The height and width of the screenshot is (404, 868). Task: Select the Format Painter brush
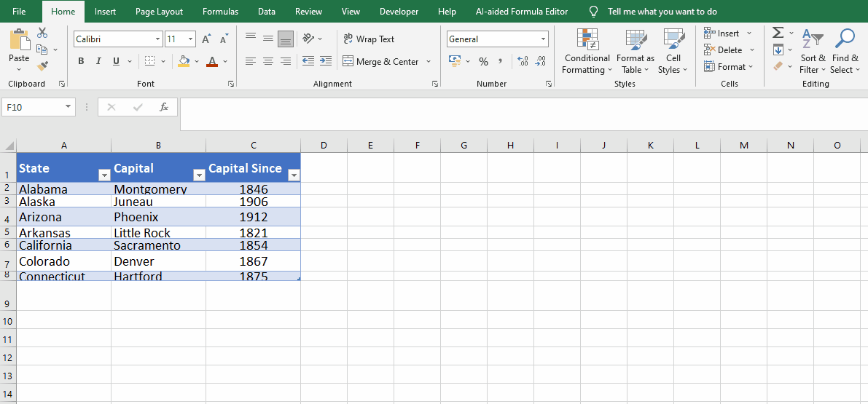[42, 66]
